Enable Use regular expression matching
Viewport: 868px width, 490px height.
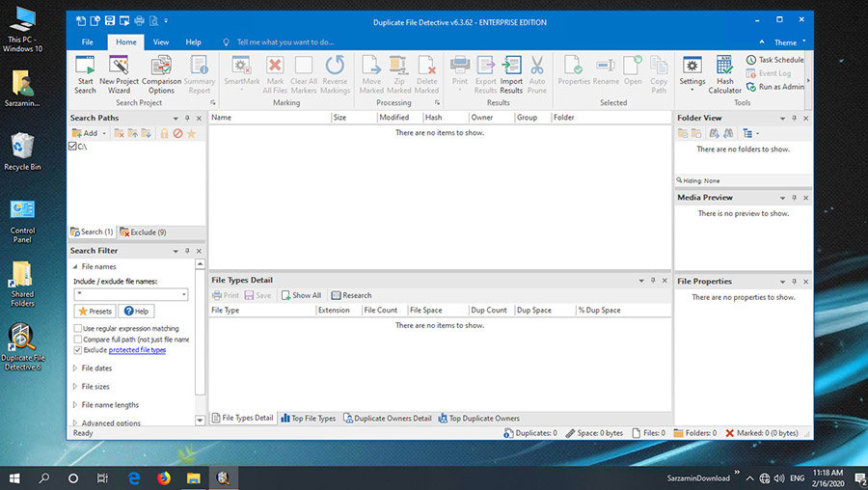coord(78,328)
